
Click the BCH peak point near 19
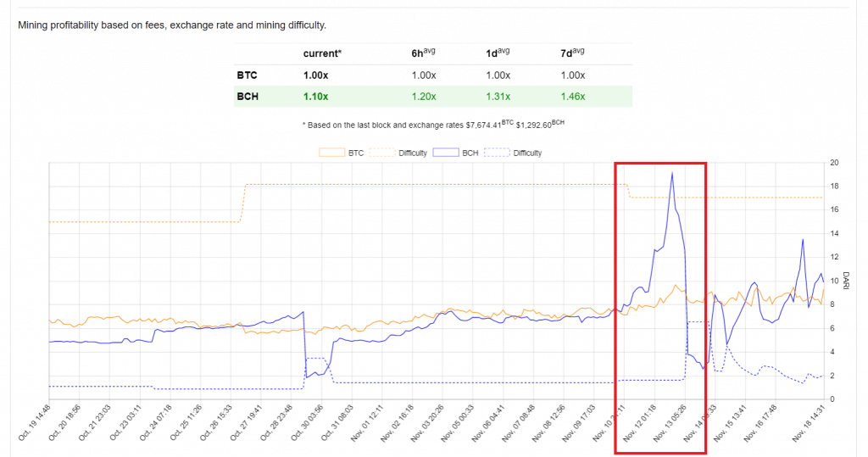[x=672, y=173]
